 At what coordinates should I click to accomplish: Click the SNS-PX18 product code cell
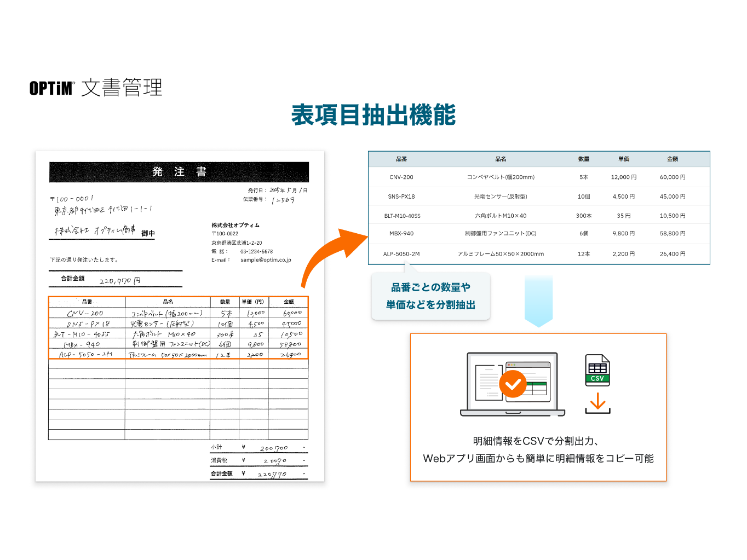(x=401, y=197)
